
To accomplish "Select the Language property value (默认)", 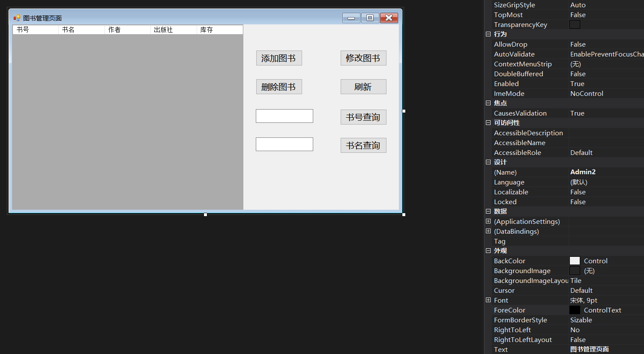I will 579,182.
